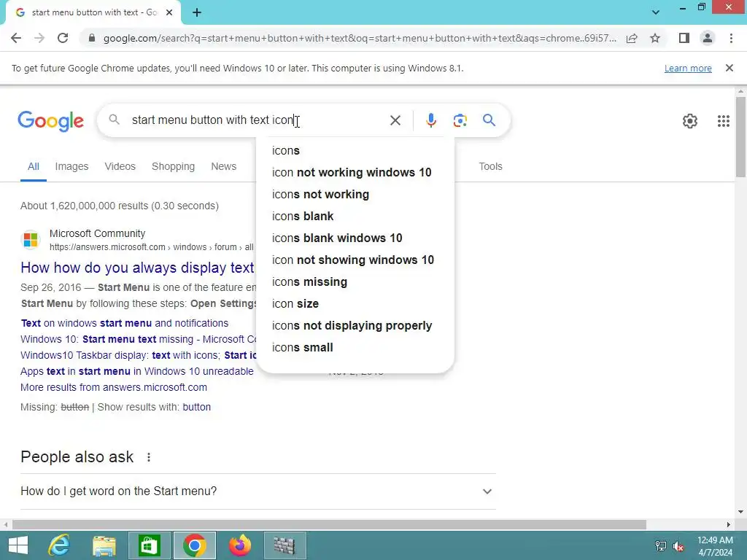Open Windows Store from taskbar

(149, 545)
